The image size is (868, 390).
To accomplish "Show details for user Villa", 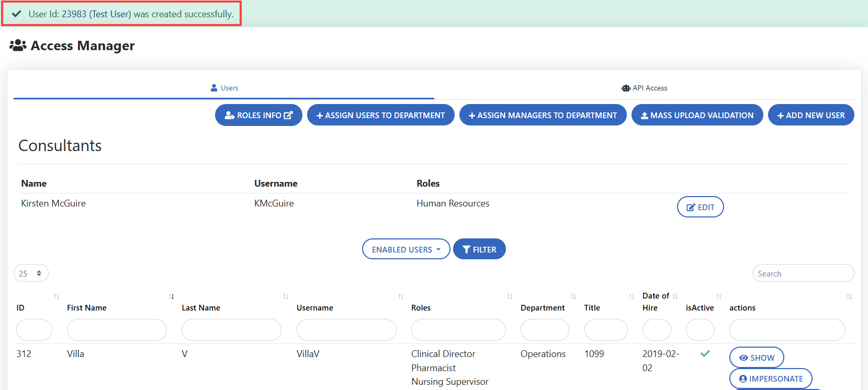I will pos(756,358).
